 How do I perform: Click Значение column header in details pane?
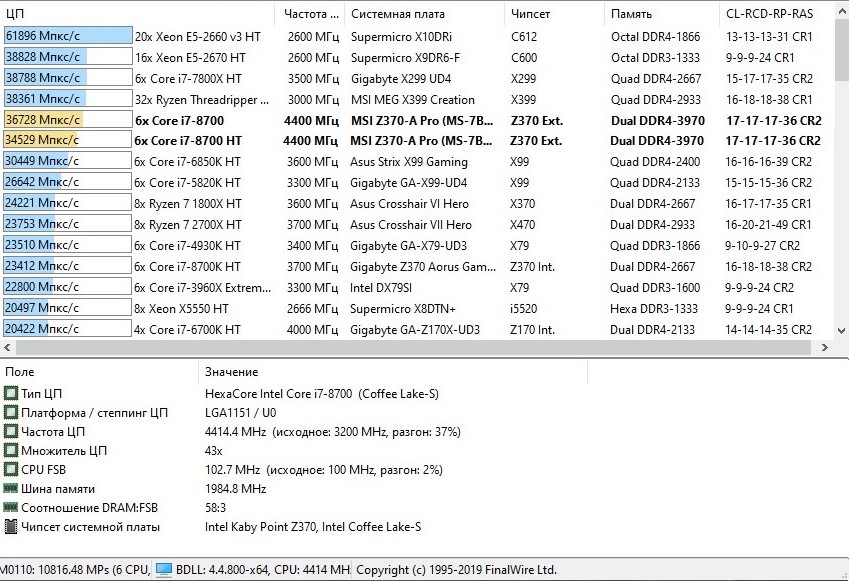tap(393, 372)
